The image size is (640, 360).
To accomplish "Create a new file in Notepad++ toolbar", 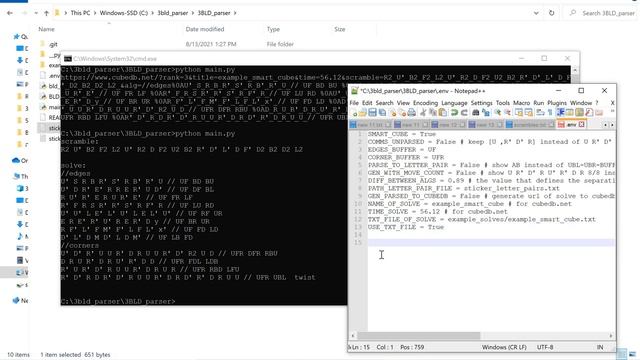I will tap(354, 113).
